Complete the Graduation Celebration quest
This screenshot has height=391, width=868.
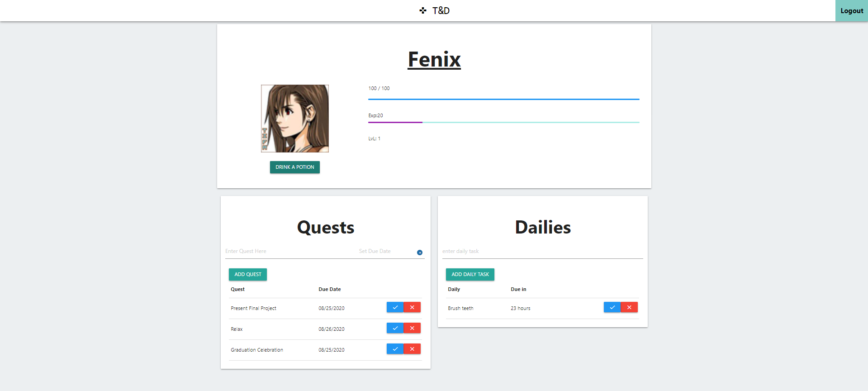[395, 349]
